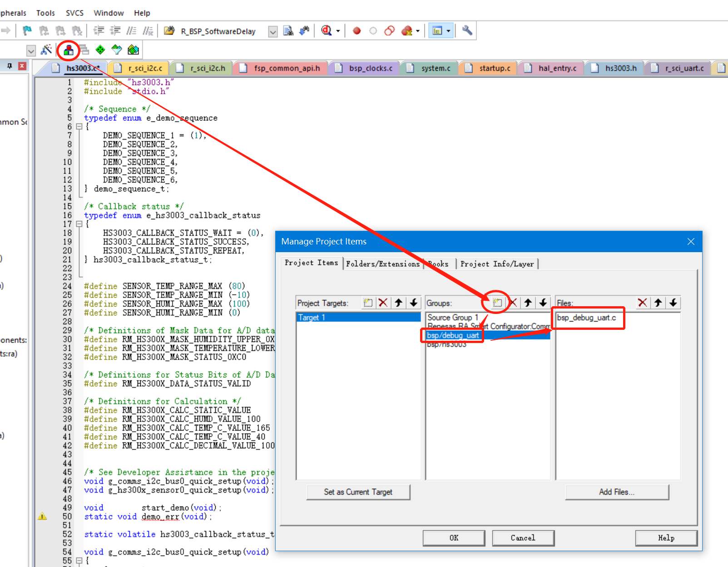The image size is (728, 567).
Task: Click Cancel in Manage Project Items
Action: tap(523, 538)
